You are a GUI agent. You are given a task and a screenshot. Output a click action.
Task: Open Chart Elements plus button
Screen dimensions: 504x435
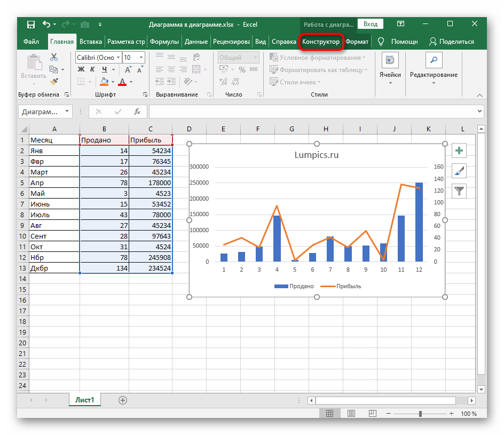[x=459, y=151]
